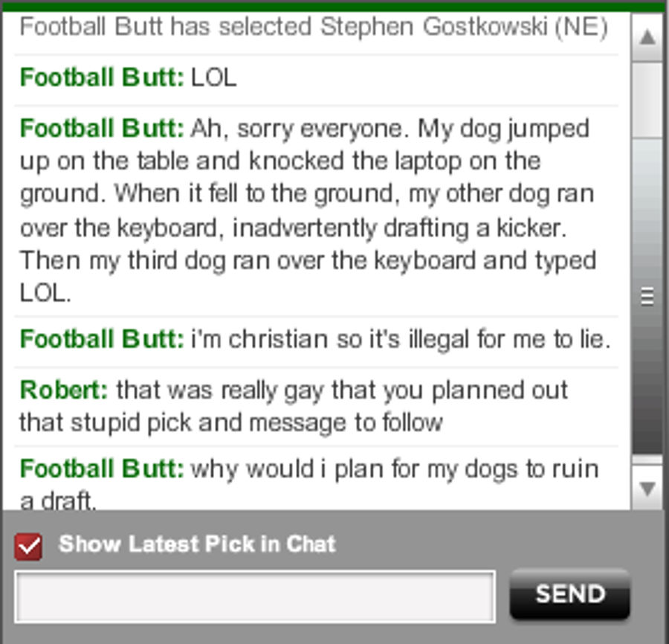Image resolution: width=669 pixels, height=644 pixels.
Task: Click the SEND button
Action: tap(570, 593)
